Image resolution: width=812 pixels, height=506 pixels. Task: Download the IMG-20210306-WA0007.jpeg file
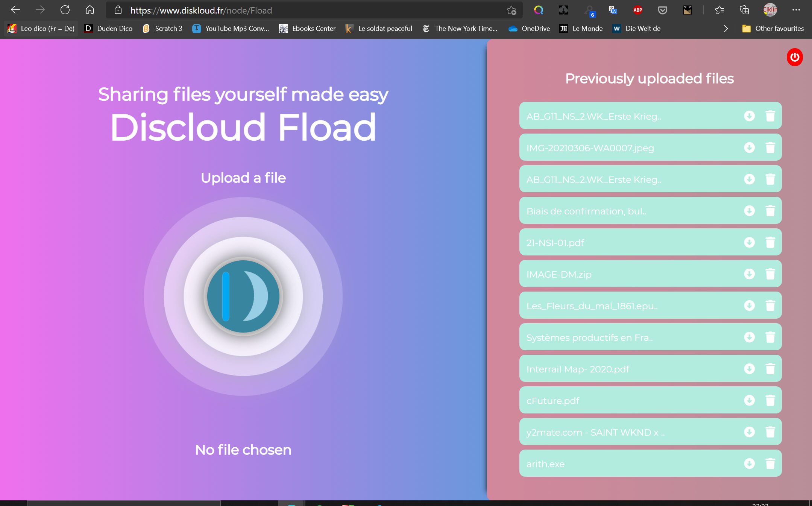[x=749, y=147]
